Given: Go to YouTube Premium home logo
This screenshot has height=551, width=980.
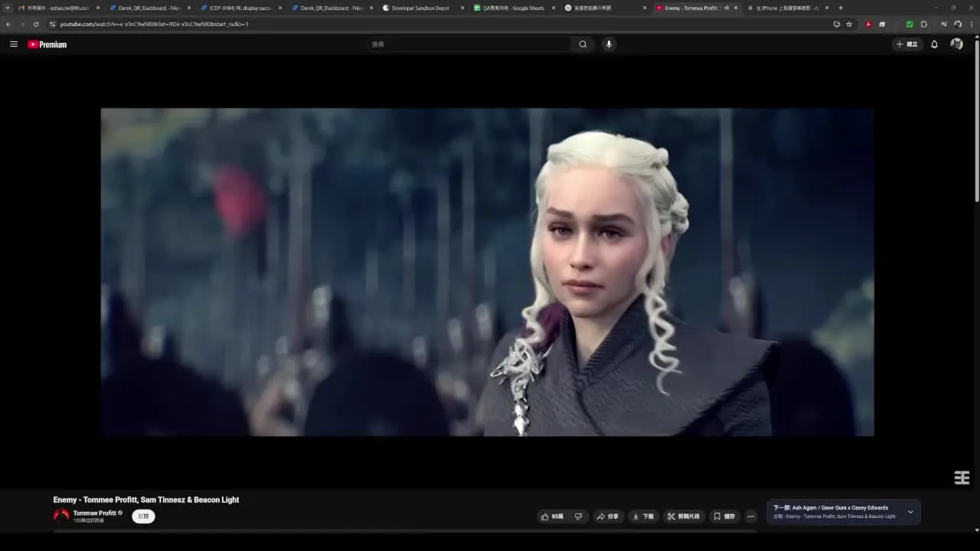Looking at the screenshot, I should (x=47, y=44).
